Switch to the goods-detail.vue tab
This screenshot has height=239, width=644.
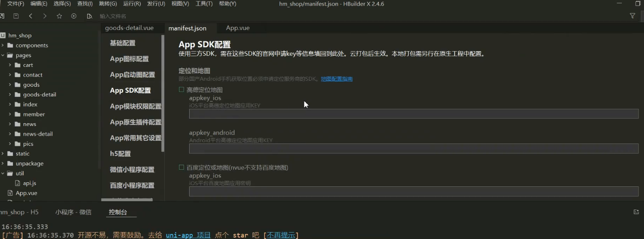[129, 28]
